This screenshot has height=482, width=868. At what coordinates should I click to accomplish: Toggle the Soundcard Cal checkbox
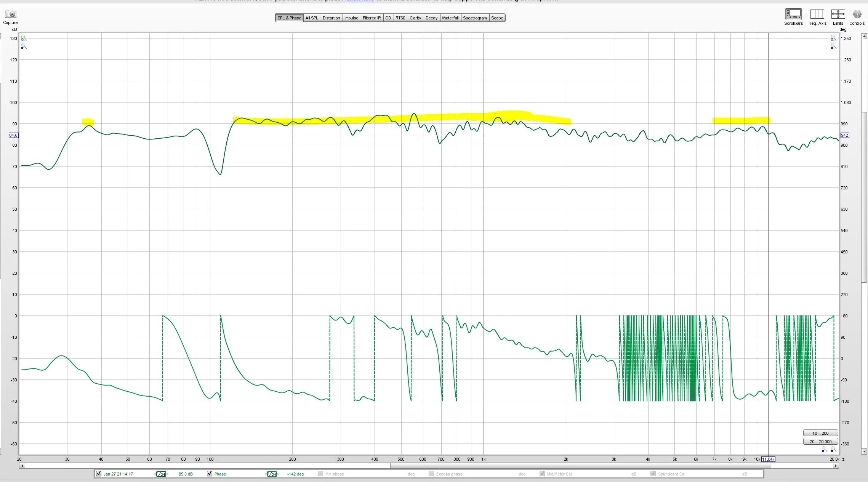653,474
